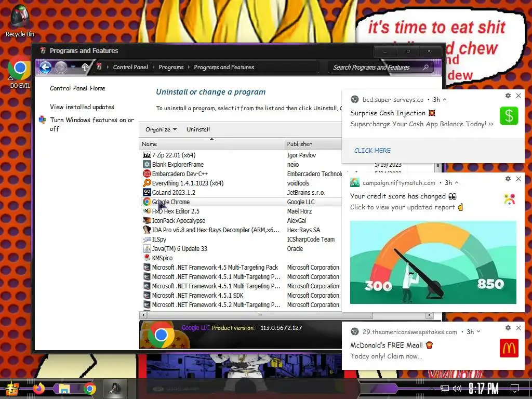Select the Java(TM) 6 Update 33 icon
532x399 pixels.
click(x=147, y=248)
